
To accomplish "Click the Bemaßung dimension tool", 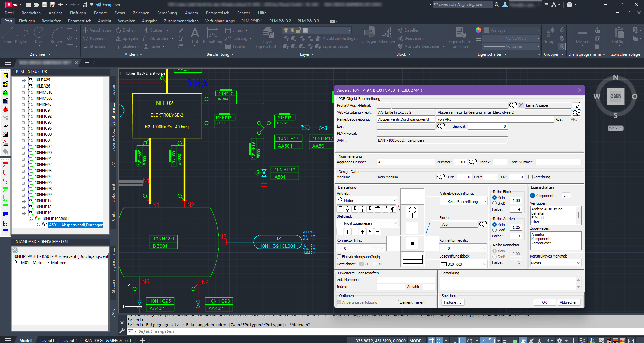I will tap(212, 36).
